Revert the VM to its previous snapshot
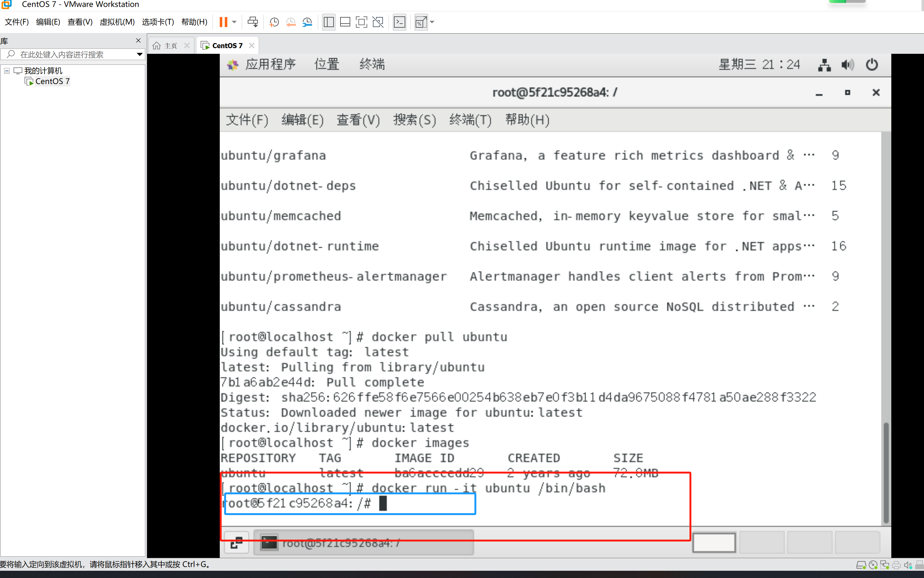This screenshot has width=924, height=578. [291, 22]
